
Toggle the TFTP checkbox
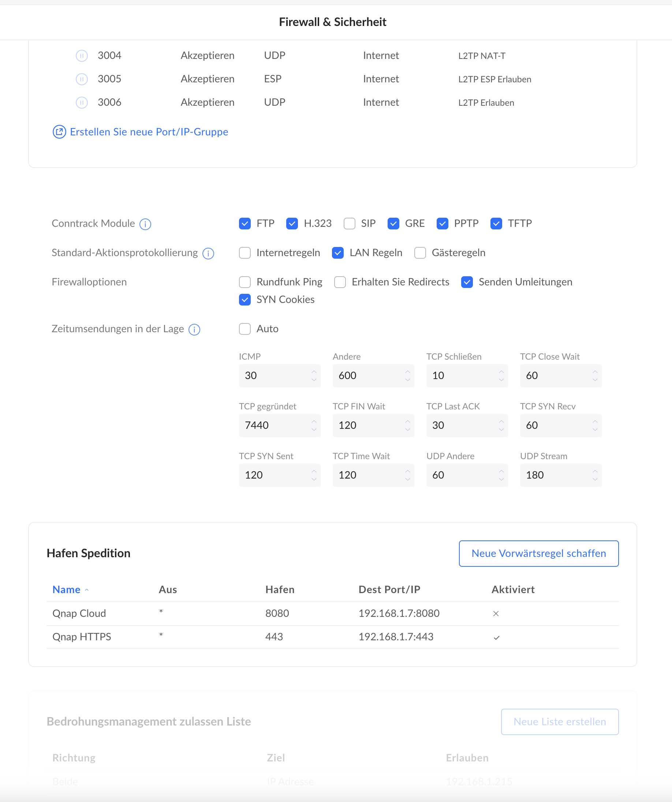496,224
